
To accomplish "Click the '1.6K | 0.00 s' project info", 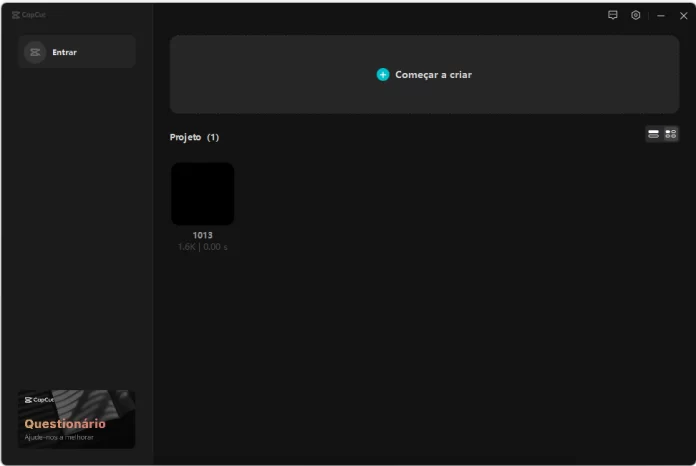I will (x=202, y=247).
